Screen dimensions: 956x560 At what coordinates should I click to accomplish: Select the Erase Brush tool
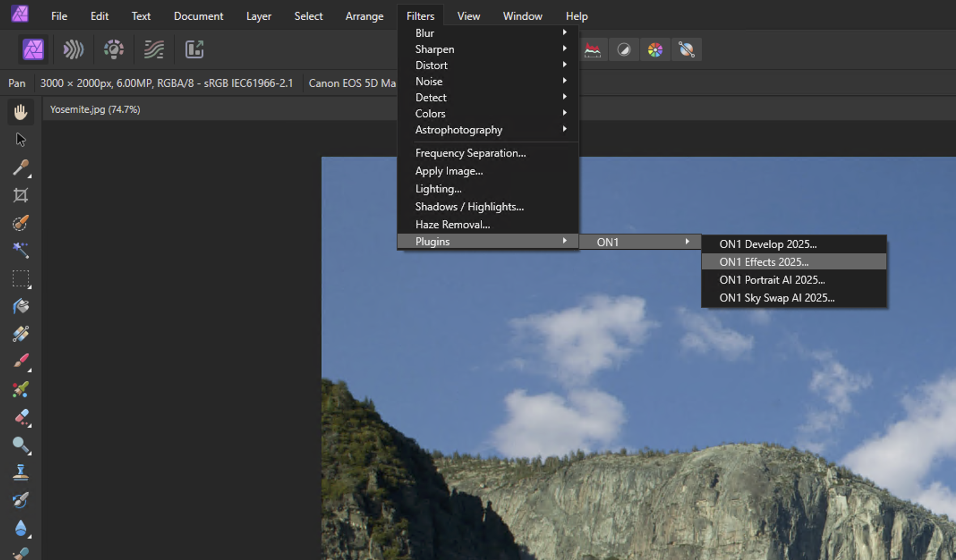pos(21,417)
